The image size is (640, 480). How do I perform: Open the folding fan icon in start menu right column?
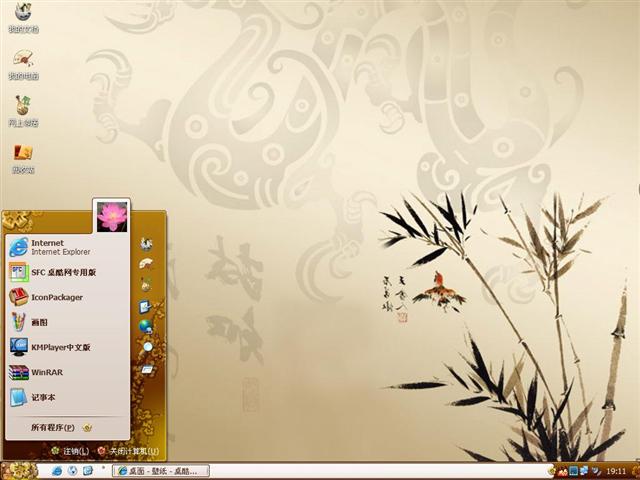(x=146, y=264)
